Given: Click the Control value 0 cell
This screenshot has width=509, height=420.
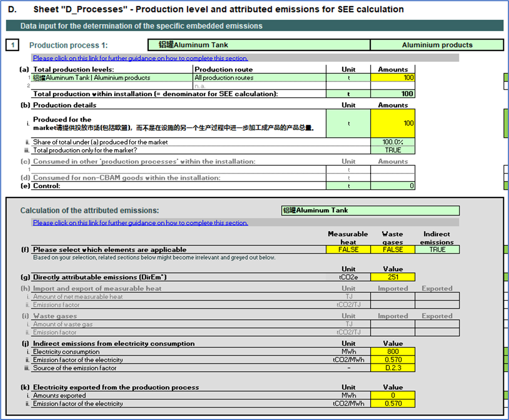Looking at the screenshot, I should click(x=393, y=186).
